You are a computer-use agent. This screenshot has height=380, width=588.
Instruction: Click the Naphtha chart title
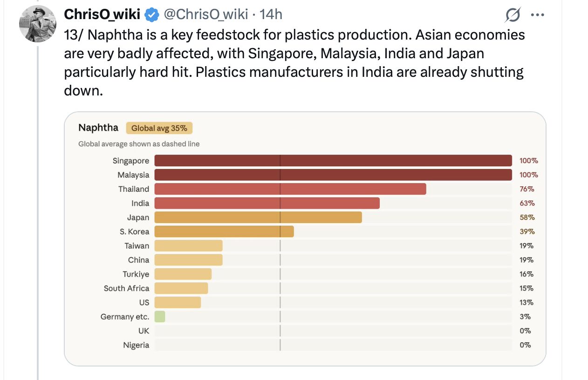[x=98, y=128]
